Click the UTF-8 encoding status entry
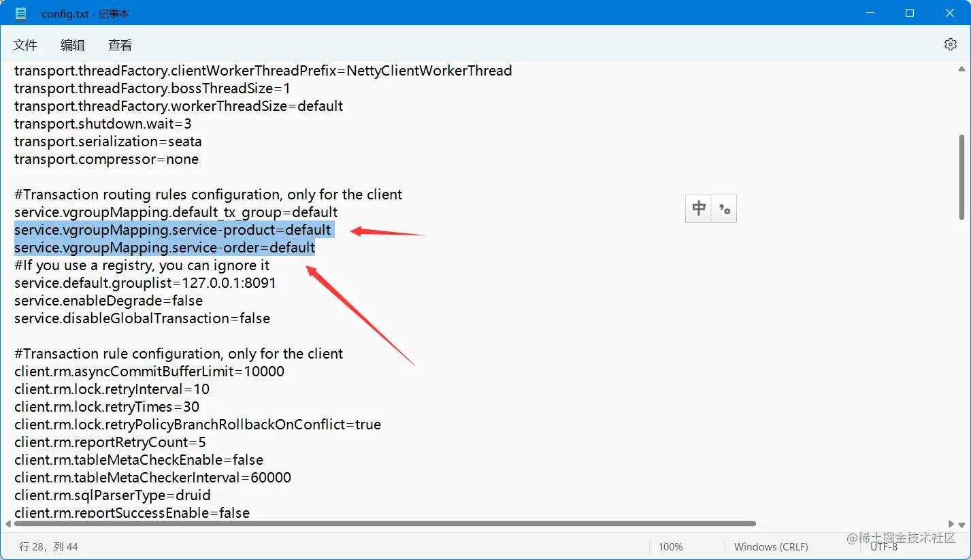The width and height of the screenshot is (971, 560). 884,547
